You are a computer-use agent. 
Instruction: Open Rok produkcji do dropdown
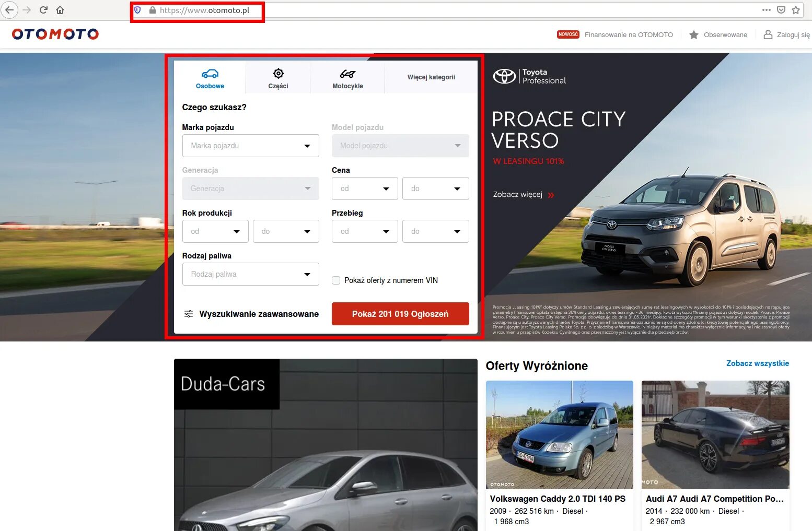point(286,231)
